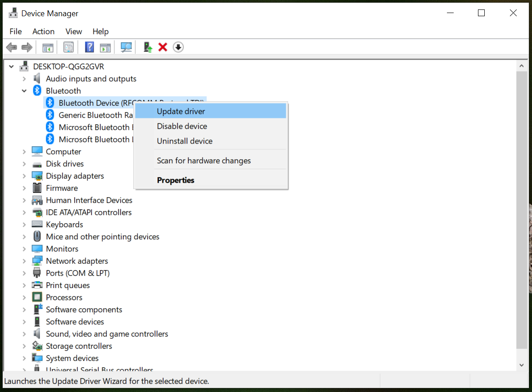Screen dimensions: 532x392
Task: Open the Properties sheet toolbar icon
Action: tap(68, 47)
